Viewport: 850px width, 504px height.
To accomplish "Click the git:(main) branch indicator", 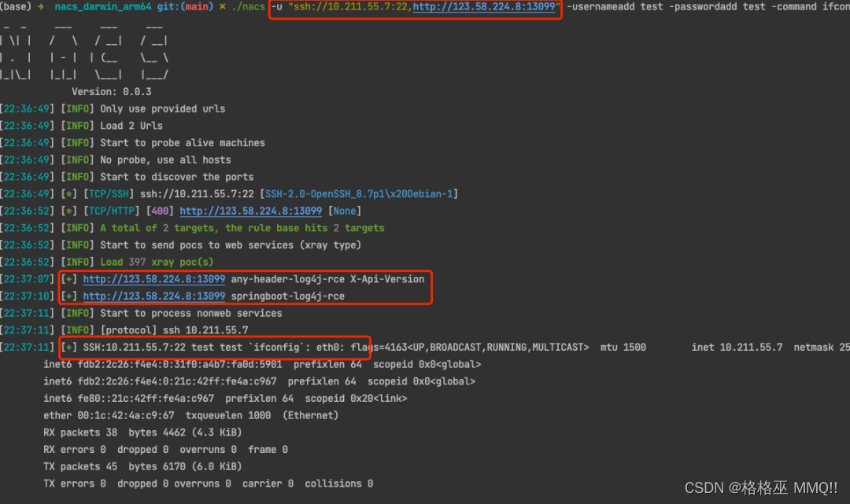I will point(186,7).
